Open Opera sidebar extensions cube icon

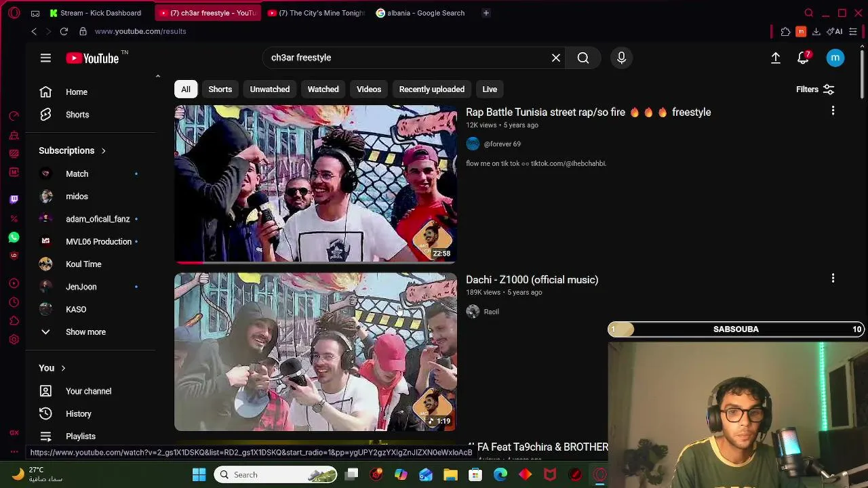14,321
